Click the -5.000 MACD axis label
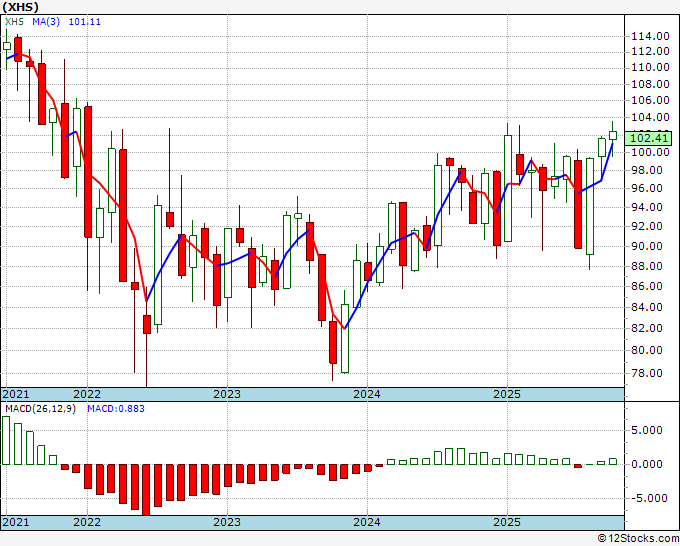The width and height of the screenshot is (680, 546). tap(647, 498)
